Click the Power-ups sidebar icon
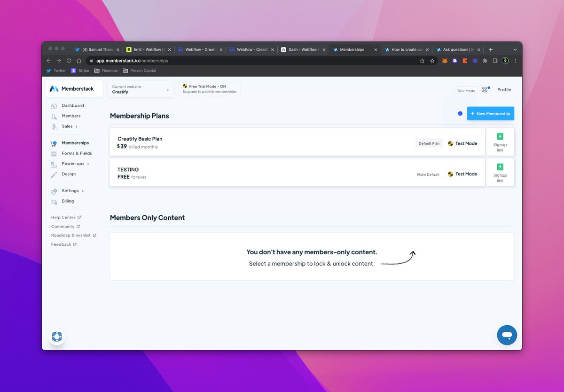564x392 pixels. point(53,164)
